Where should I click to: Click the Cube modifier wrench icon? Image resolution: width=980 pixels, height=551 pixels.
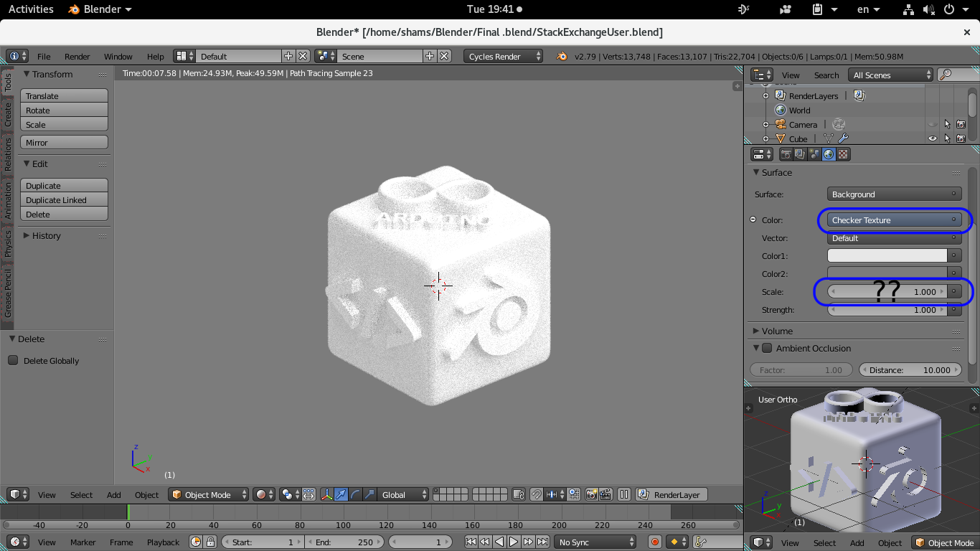pyautogui.click(x=843, y=138)
